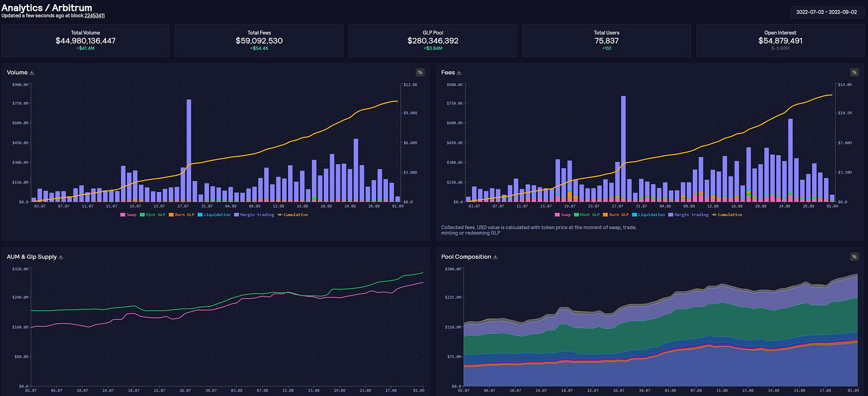Toggle Swap series in Fees chart legend
Image resolution: width=868 pixels, height=396 pixels.
(563, 215)
